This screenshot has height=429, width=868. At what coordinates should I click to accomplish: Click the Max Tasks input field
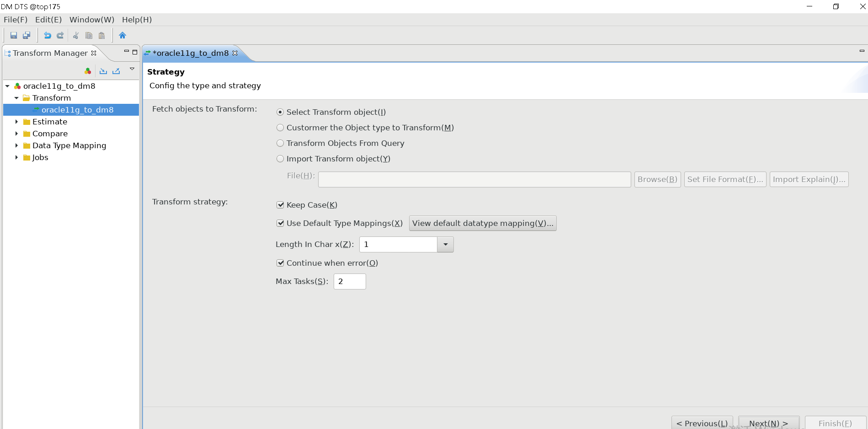coord(350,281)
